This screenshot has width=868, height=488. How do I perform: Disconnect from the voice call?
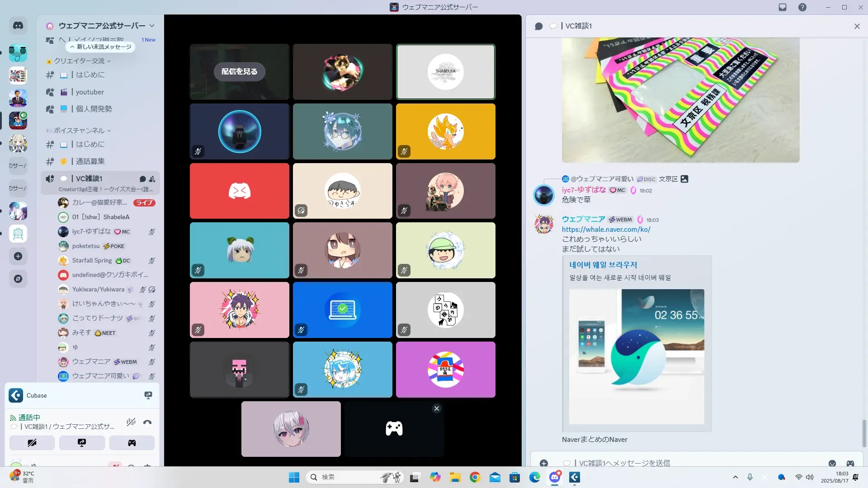tap(147, 422)
